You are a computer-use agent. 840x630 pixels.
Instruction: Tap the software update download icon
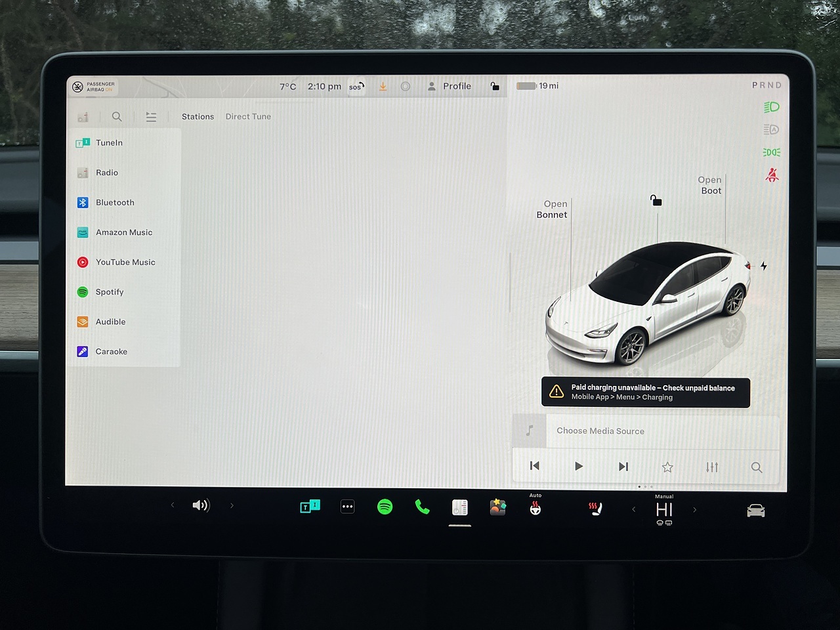[x=383, y=87]
